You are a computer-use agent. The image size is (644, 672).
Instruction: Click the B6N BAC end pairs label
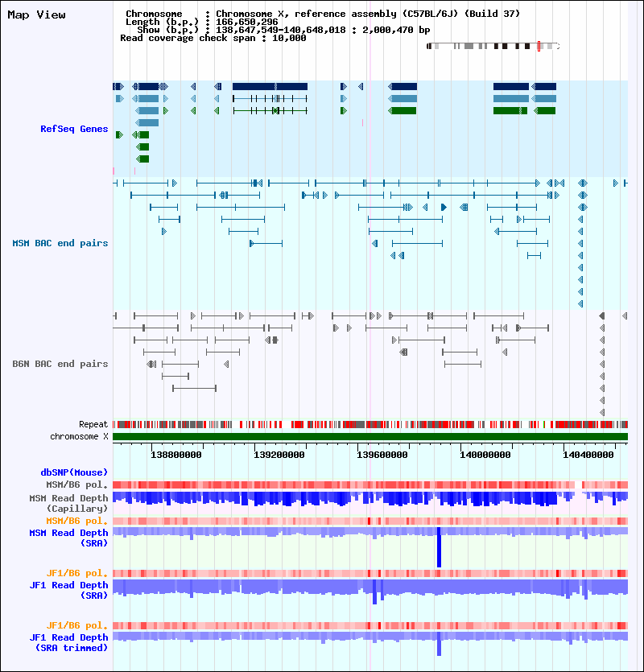click(x=60, y=364)
